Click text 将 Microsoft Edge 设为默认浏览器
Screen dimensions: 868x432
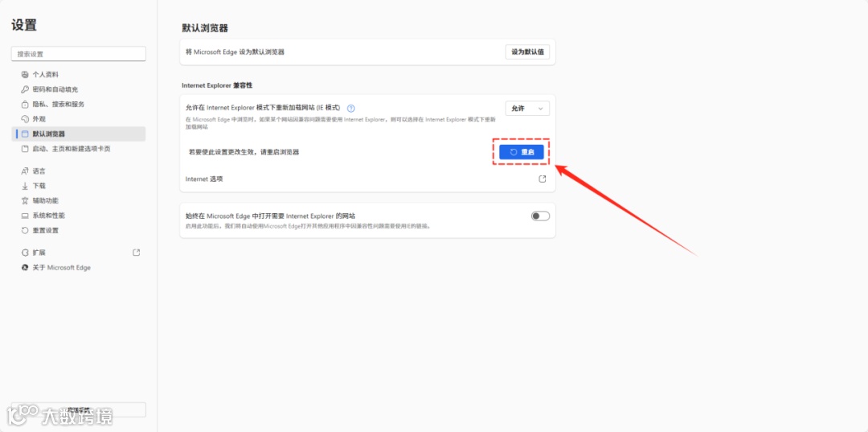pos(235,52)
